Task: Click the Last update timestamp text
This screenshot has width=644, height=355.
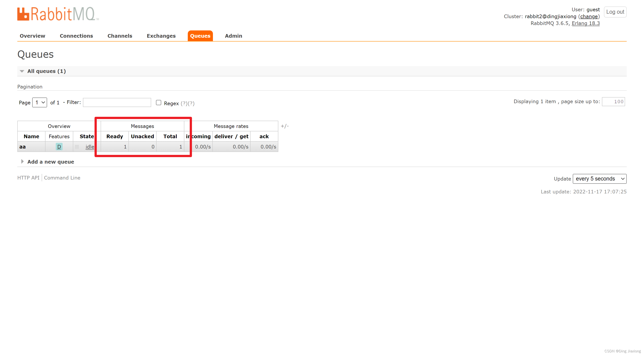Action: click(x=584, y=192)
